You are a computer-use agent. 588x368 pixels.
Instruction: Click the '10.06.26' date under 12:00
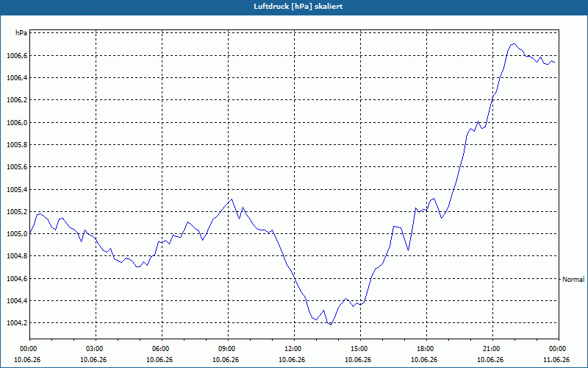[x=292, y=360]
